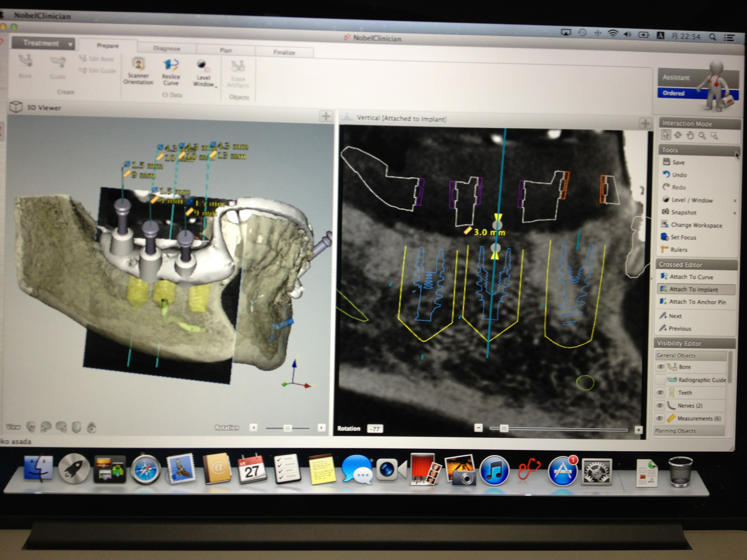Click the fifth view orientation icon
The height and width of the screenshot is (560, 747).
point(92,427)
